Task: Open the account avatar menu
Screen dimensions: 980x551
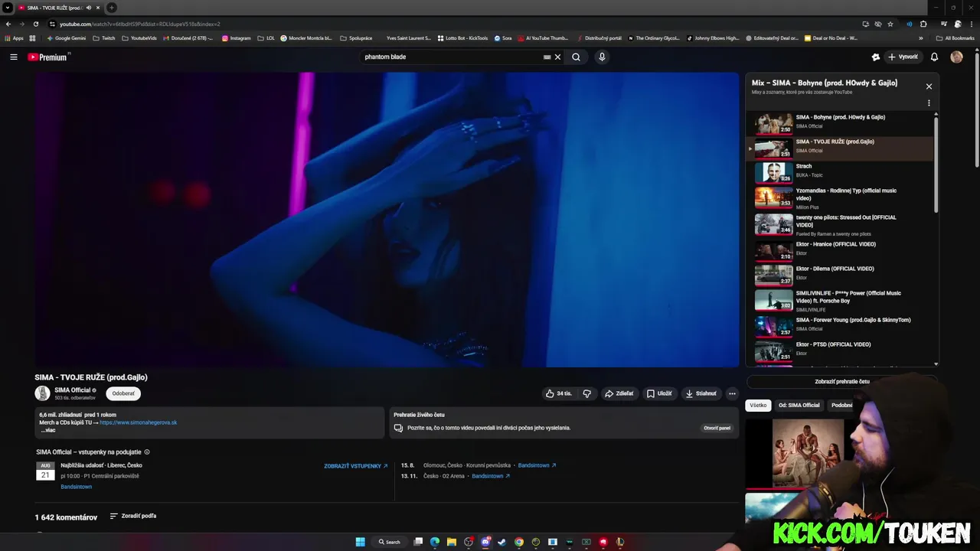Action: click(956, 57)
